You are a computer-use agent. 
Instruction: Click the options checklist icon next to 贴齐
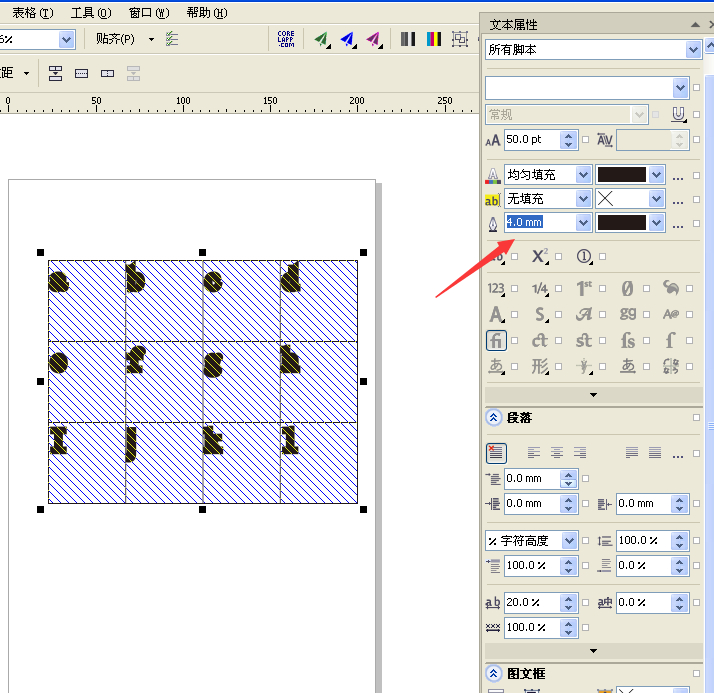tap(172, 39)
